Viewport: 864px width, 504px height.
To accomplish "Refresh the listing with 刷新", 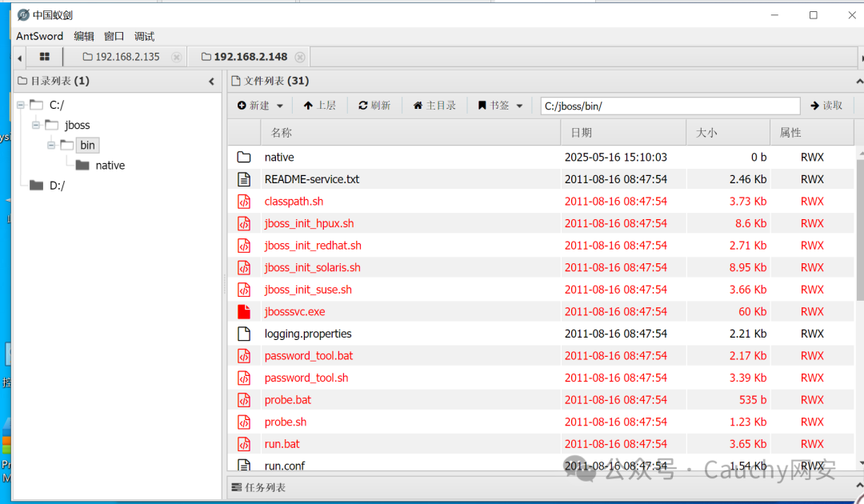I will coord(374,106).
